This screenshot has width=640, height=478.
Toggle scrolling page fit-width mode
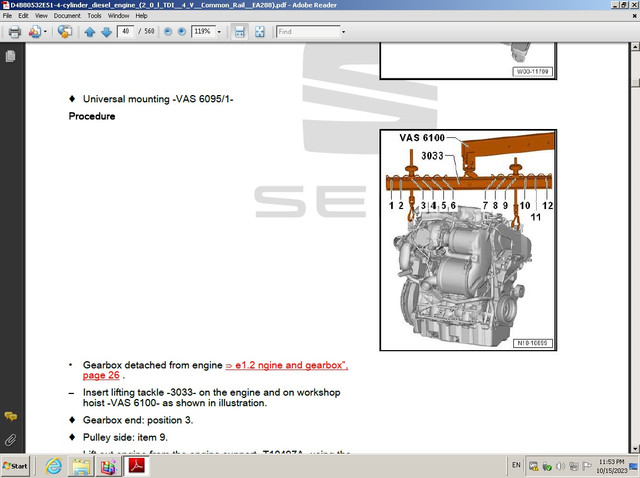240,32
